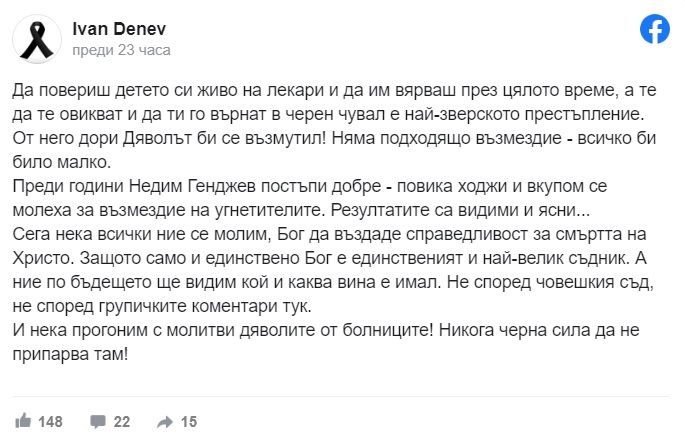685x446 pixels.
Task: View the 15 shares count
Action: click(189, 422)
